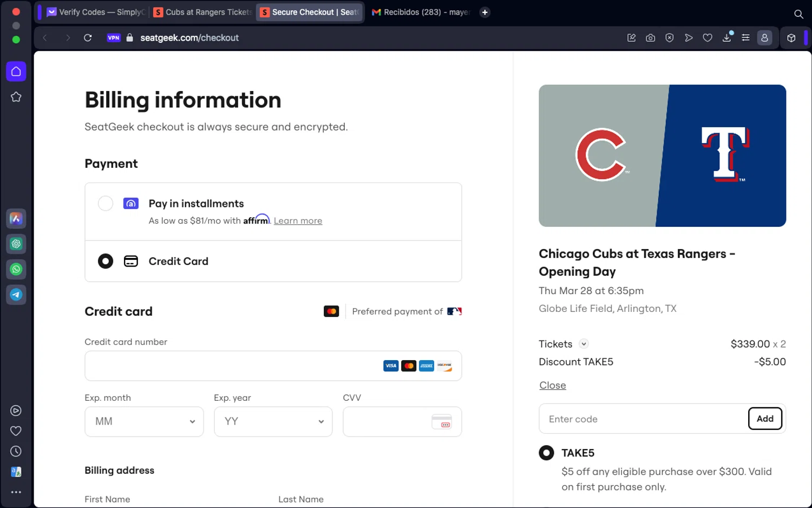Viewport: 812px width, 508px height.
Task: Go forward page arrow
Action: (67, 38)
